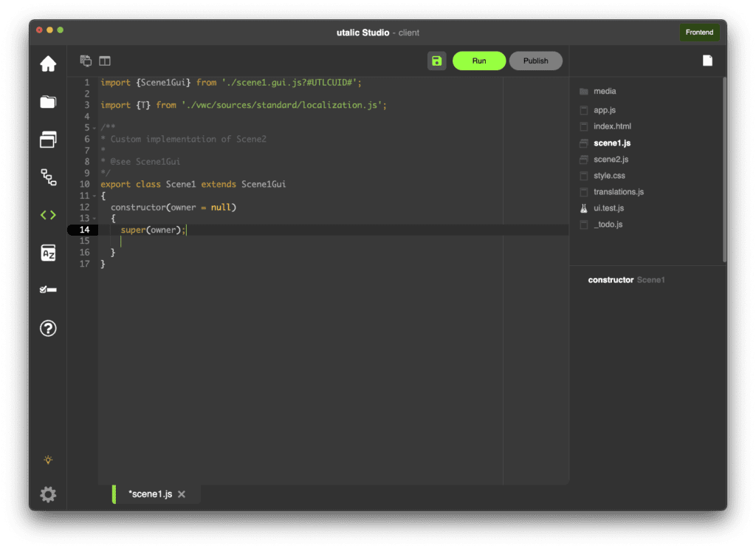This screenshot has height=549, width=756.
Task: Switch to the *scene1.js tab
Action: tap(150, 494)
